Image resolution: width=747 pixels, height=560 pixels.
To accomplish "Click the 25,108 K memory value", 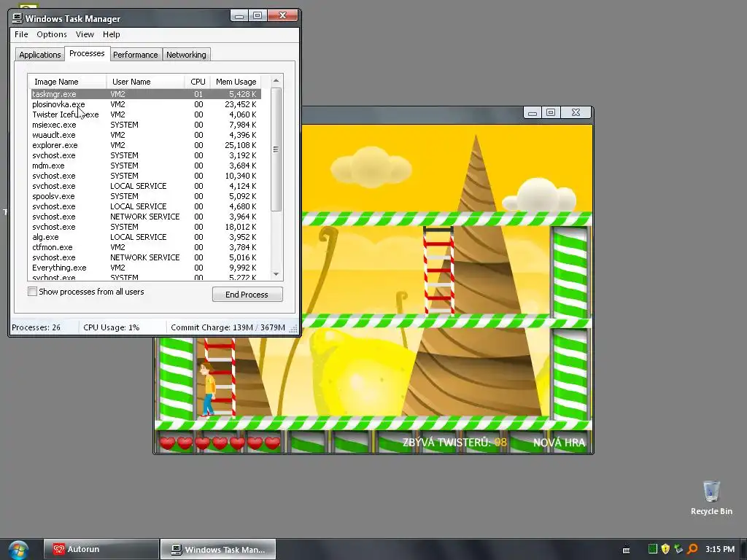I will (x=241, y=145).
